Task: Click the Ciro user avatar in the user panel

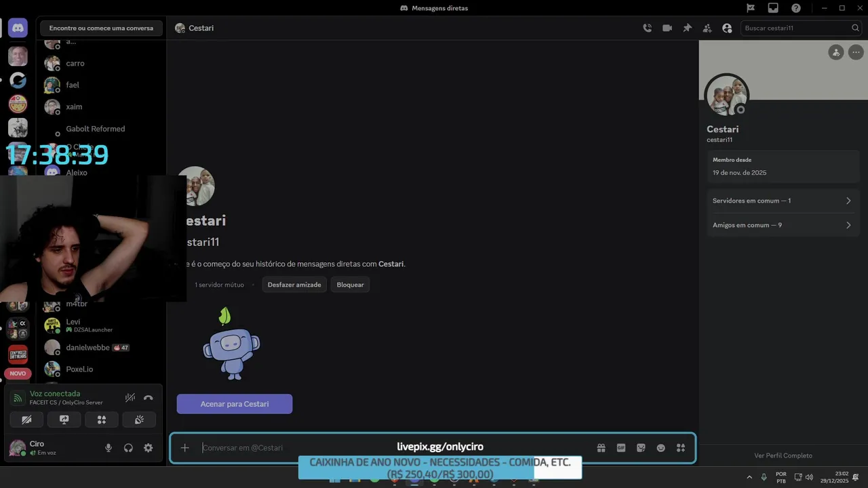Action: (x=17, y=448)
